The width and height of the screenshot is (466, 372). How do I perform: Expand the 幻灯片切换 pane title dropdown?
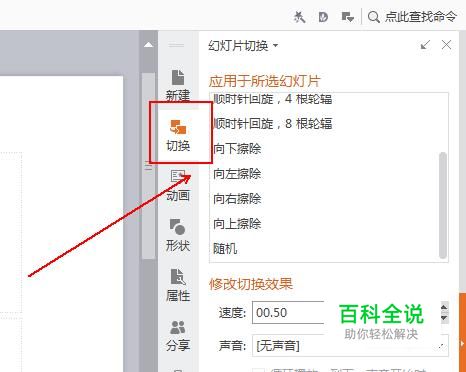(275, 45)
